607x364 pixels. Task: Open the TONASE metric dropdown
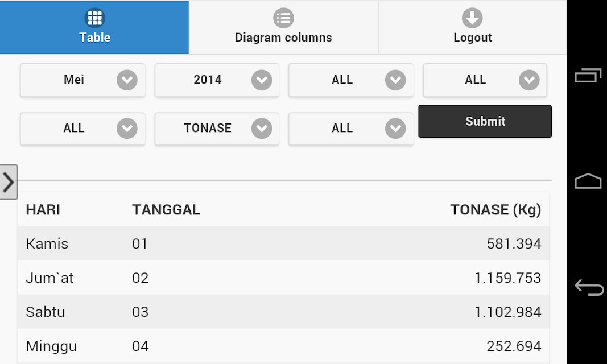217,129
